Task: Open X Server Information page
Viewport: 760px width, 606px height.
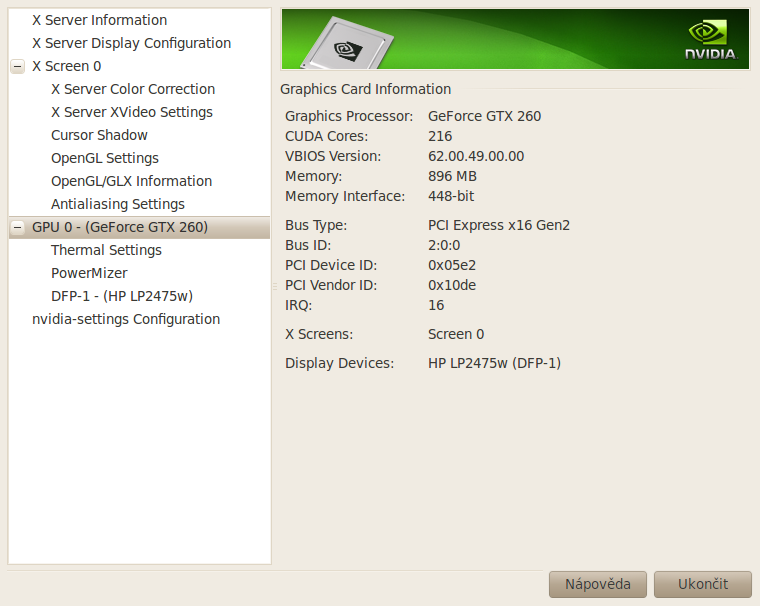Action: point(99,20)
